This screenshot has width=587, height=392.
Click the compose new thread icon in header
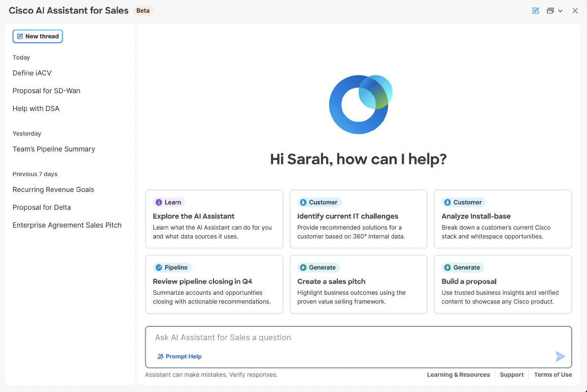[536, 11]
